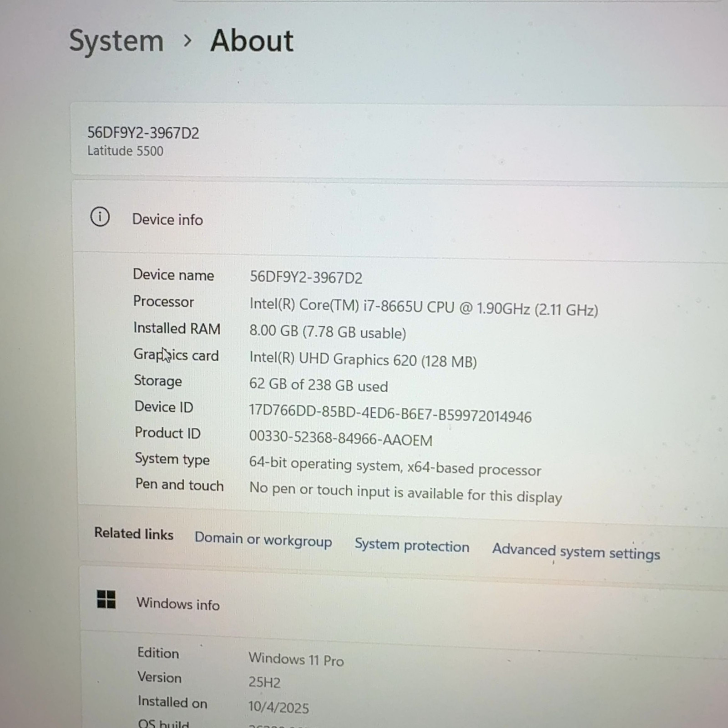Click the Device ID label

click(x=164, y=407)
